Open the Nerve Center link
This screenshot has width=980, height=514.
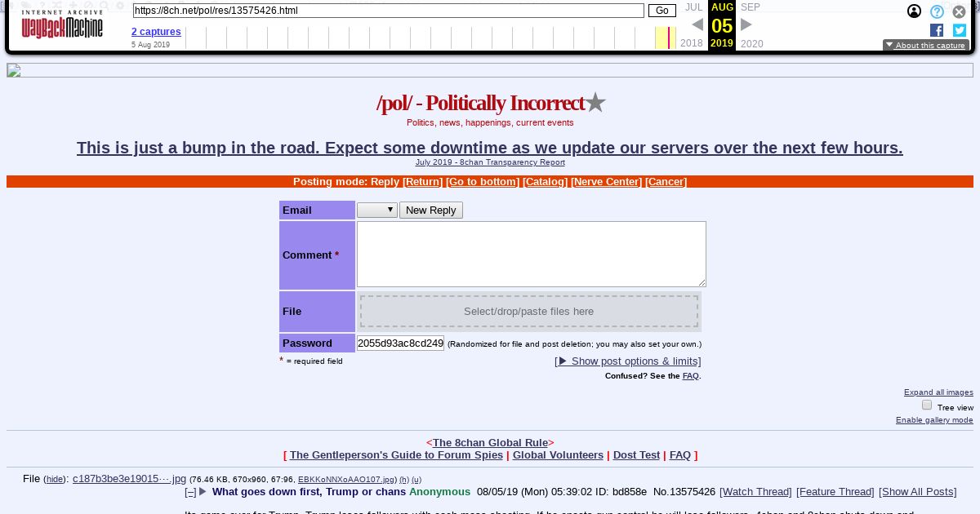pyautogui.click(x=605, y=182)
